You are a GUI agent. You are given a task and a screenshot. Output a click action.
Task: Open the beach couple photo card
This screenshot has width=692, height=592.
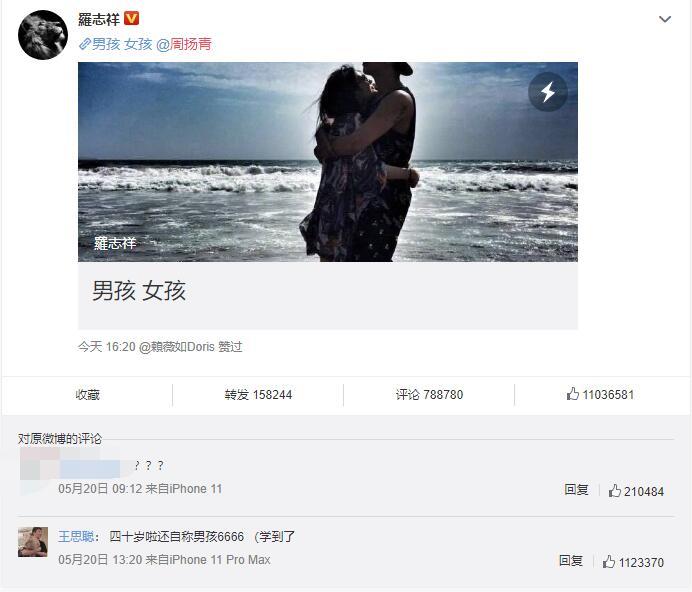tap(328, 196)
